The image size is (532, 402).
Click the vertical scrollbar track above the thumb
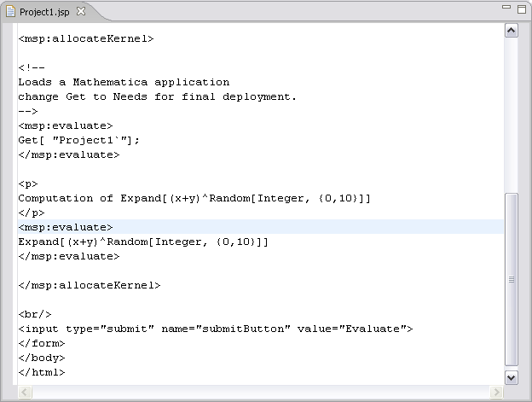pos(512,115)
